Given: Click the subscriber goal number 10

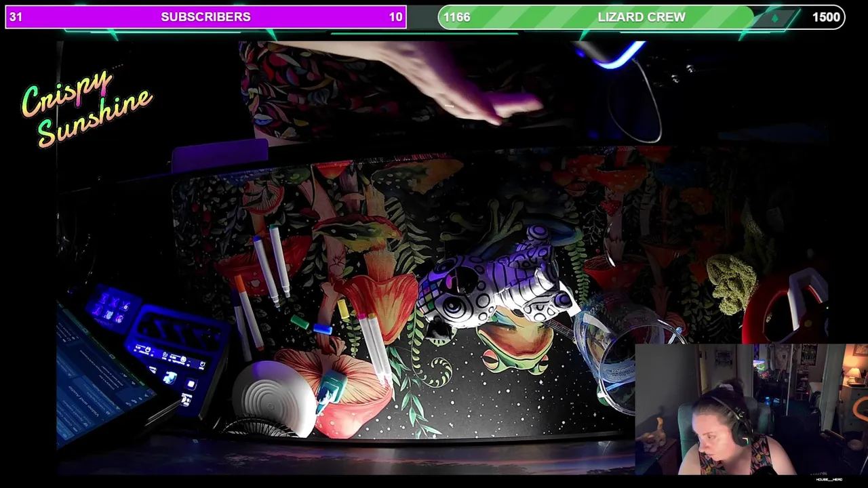Looking at the screenshot, I should [395, 17].
